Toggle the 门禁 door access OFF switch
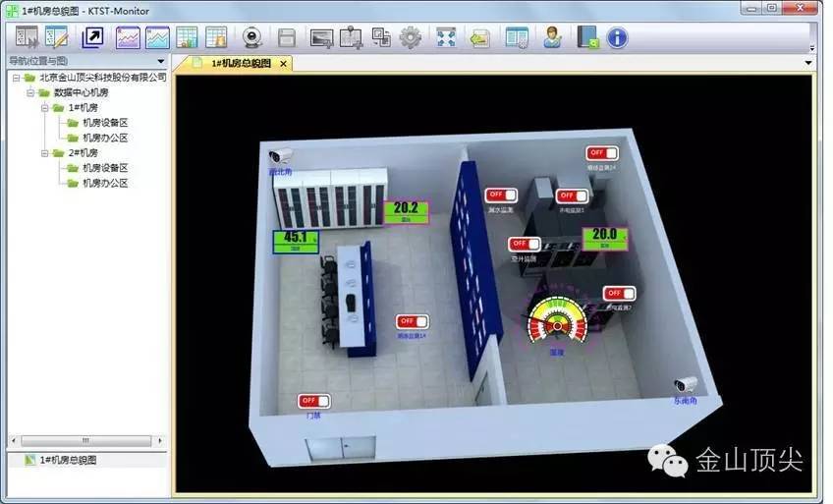 pyautogui.click(x=313, y=401)
